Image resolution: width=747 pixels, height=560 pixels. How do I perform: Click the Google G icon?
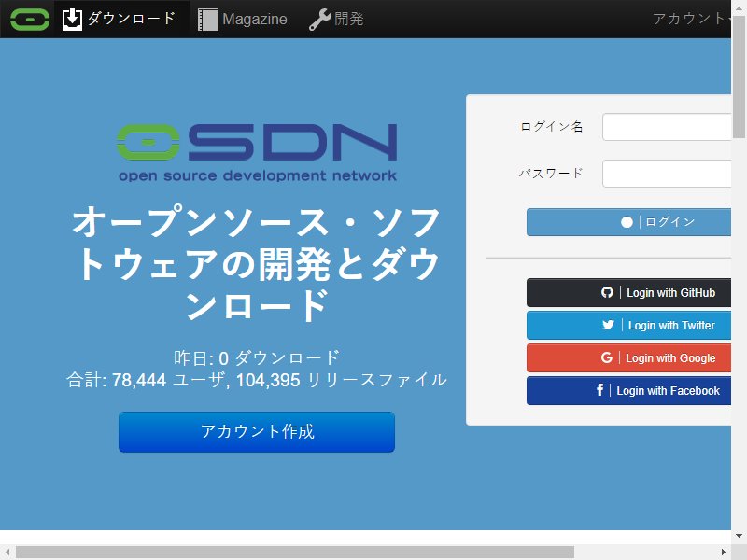point(606,357)
